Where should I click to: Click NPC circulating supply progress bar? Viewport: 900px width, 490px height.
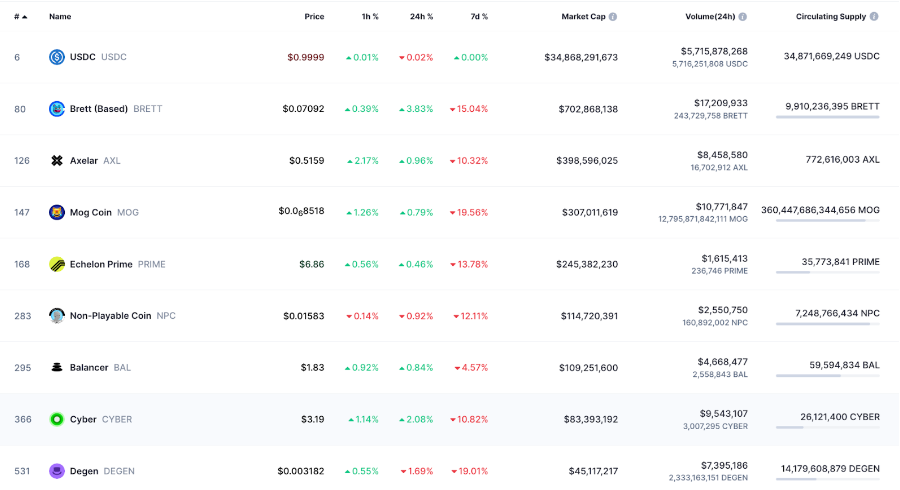(x=828, y=324)
